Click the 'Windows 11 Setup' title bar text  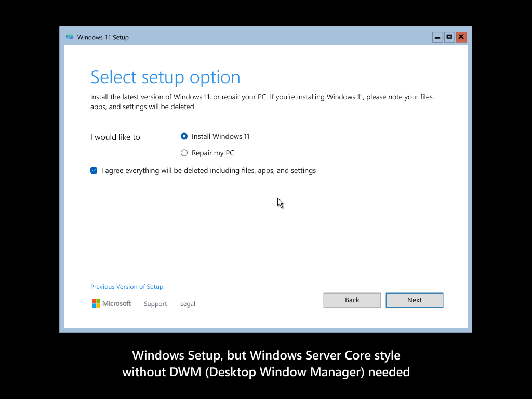(x=103, y=37)
